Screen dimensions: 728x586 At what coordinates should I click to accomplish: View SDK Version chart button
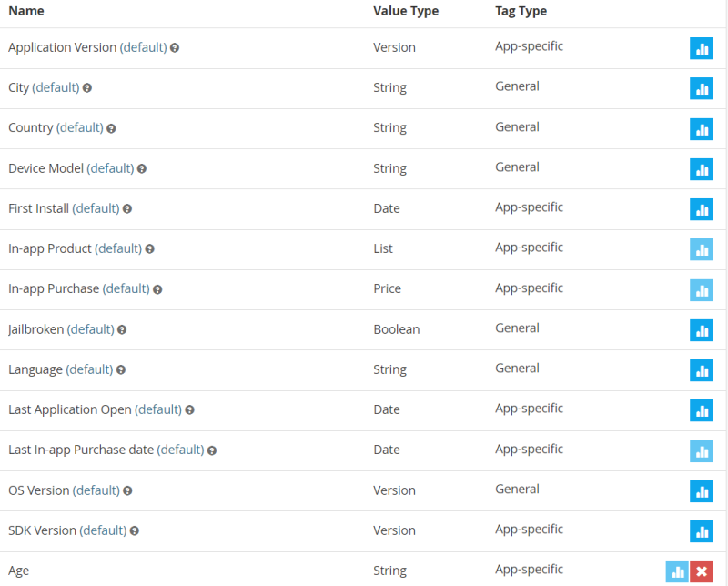[x=701, y=531]
